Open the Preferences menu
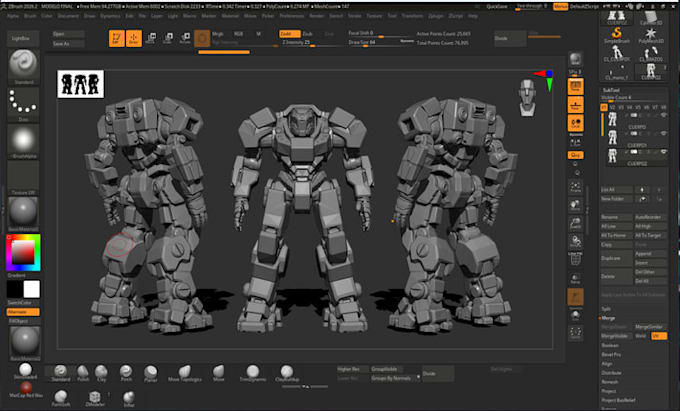Image resolution: width=680 pixels, height=411 pixels. pos(292,16)
